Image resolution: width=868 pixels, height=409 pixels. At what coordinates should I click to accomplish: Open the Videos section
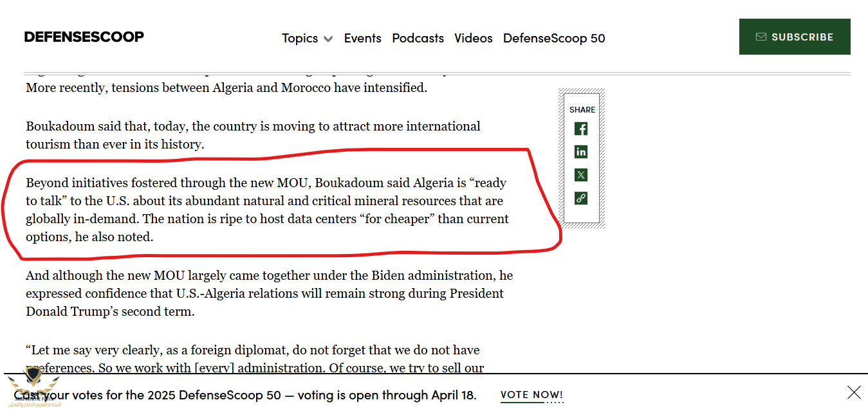point(473,39)
